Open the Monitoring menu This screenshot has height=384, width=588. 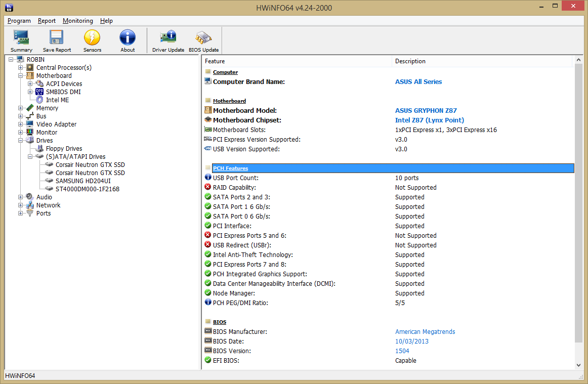click(x=77, y=21)
